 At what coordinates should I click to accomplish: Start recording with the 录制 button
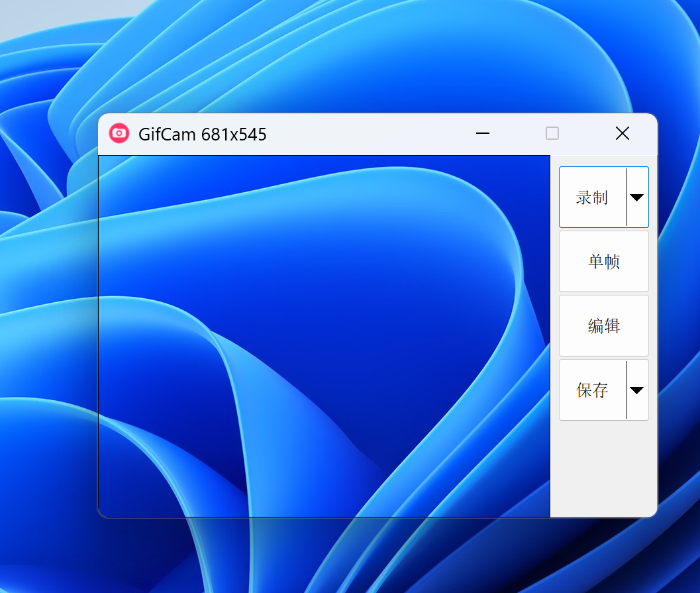593,197
